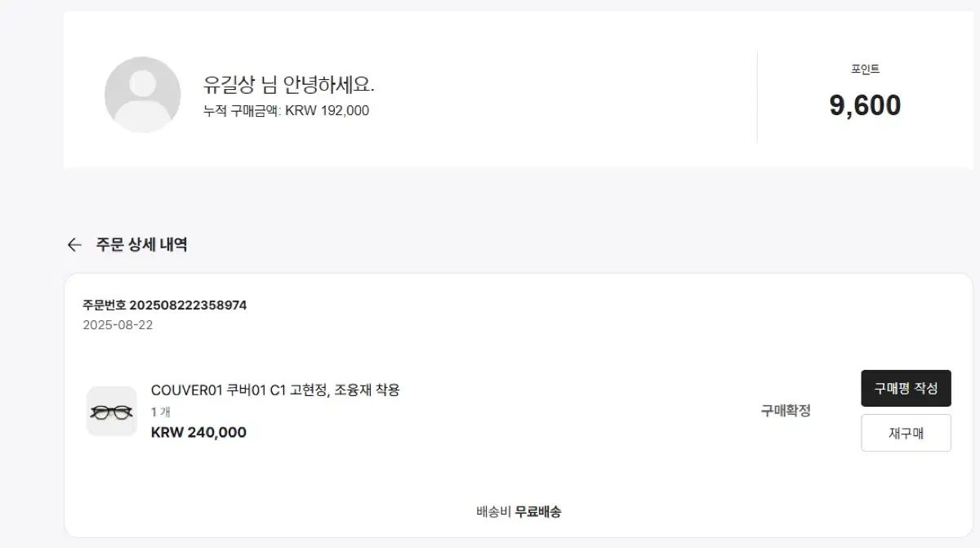The width and height of the screenshot is (980, 548).
Task: Click the 주문 상세 내역 heading
Action: pyautogui.click(x=142, y=244)
